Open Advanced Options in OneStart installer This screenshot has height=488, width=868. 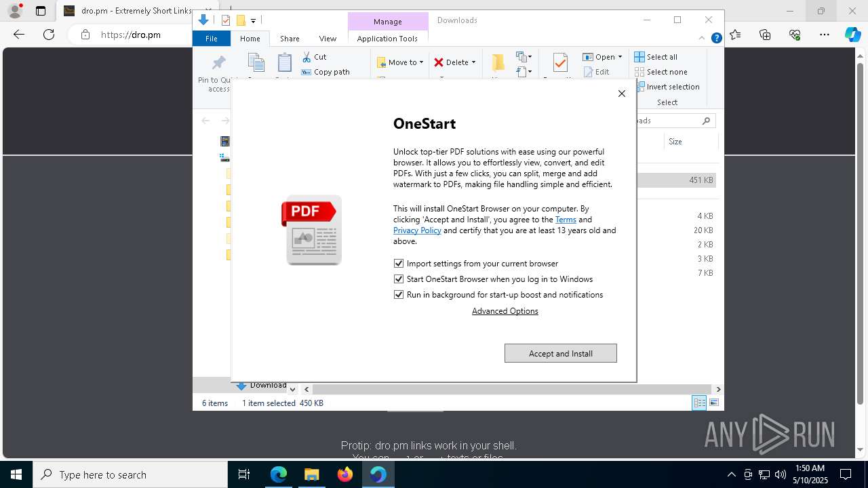pos(505,311)
